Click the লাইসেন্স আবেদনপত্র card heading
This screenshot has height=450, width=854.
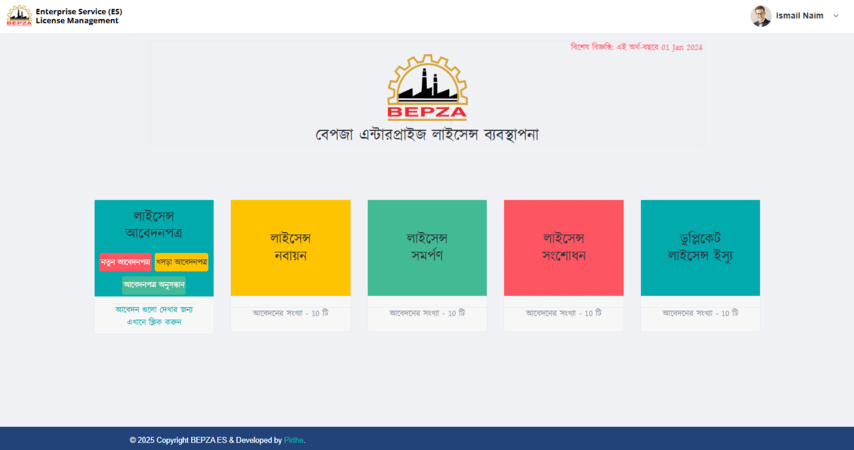pos(154,225)
